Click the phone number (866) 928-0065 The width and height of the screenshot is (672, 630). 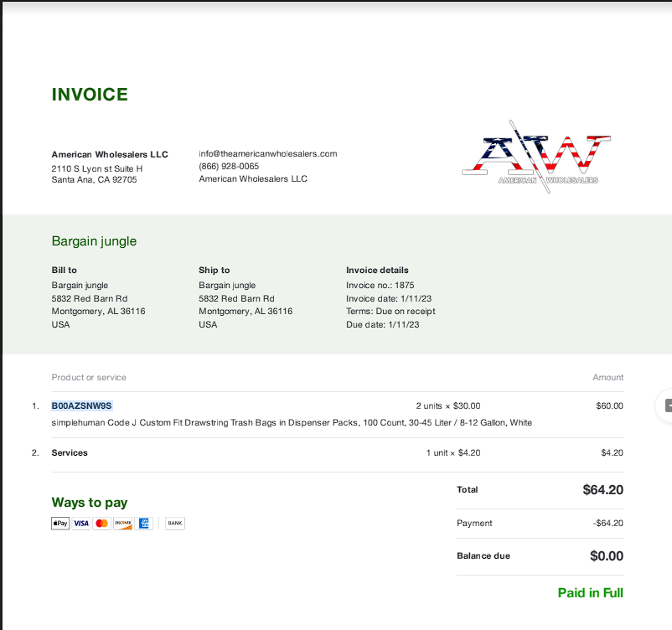coord(229,166)
